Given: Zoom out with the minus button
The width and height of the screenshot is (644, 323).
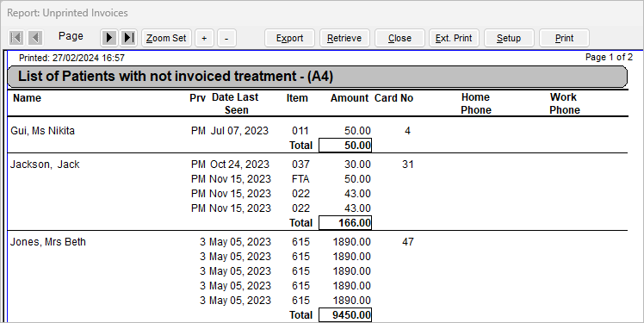Looking at the screenshot, I should pos(226,38).
